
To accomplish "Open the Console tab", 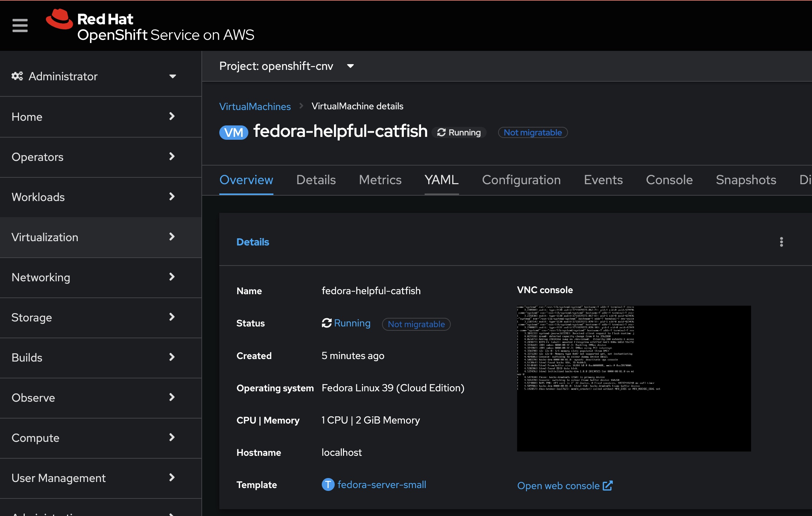I will point(669,180).
